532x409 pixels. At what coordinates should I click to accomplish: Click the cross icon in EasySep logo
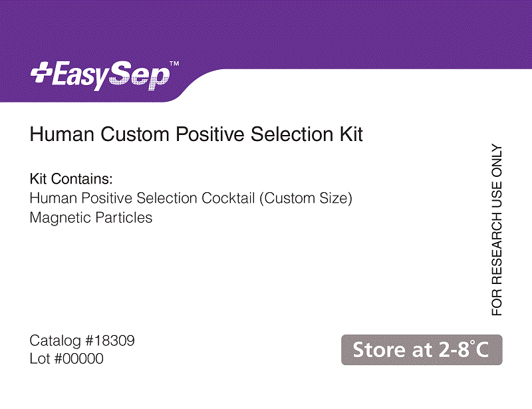click(41, 72)
